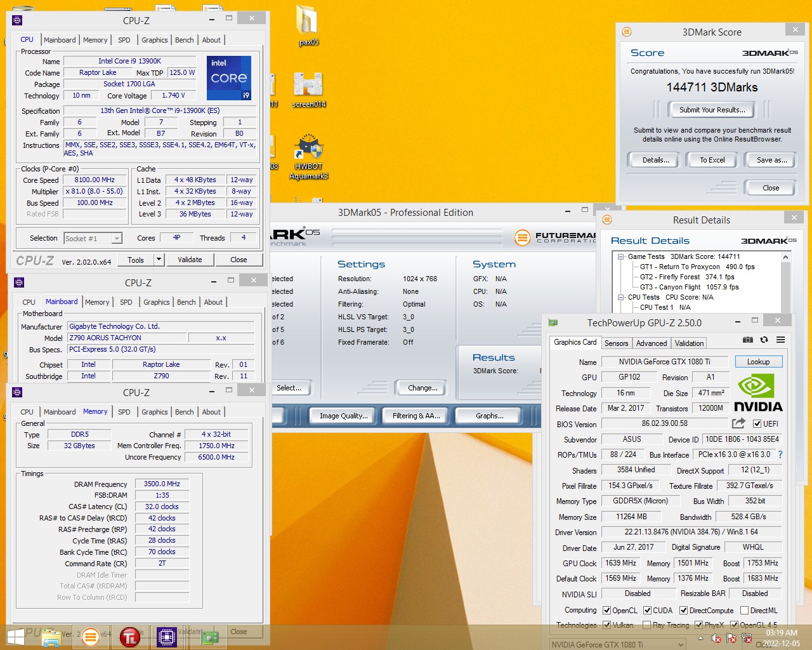Click the Result Details scrollbar up arrow
Image resolution: width=812 pixels, height=650 pixels.
786,257
